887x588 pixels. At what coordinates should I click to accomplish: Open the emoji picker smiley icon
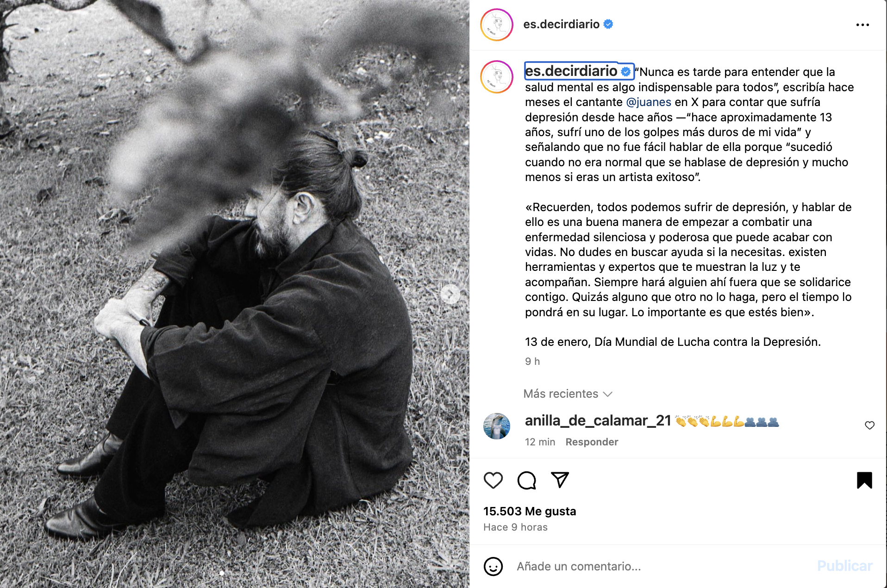tap(493, 566)
